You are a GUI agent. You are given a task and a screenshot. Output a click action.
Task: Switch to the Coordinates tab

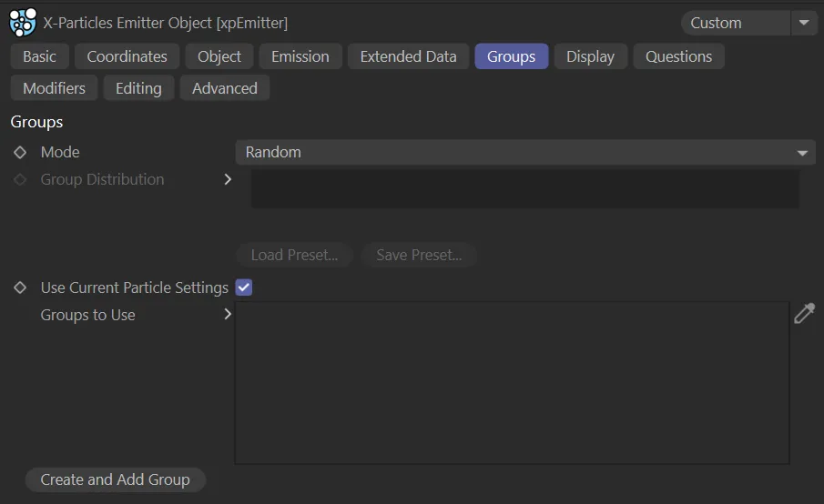127,56
